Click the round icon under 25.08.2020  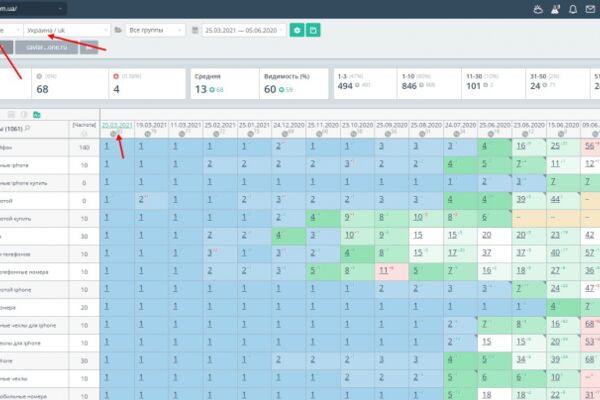tap(422, 134)
